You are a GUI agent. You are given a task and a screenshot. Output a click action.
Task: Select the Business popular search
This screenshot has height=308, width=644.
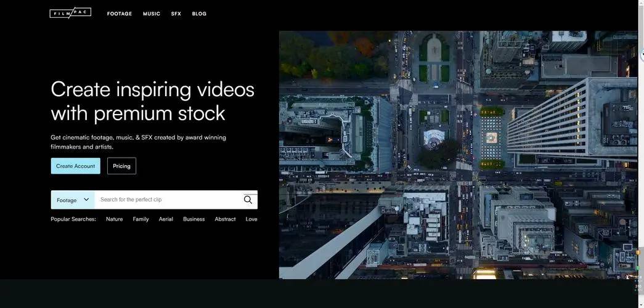click(x=194, y=219)
